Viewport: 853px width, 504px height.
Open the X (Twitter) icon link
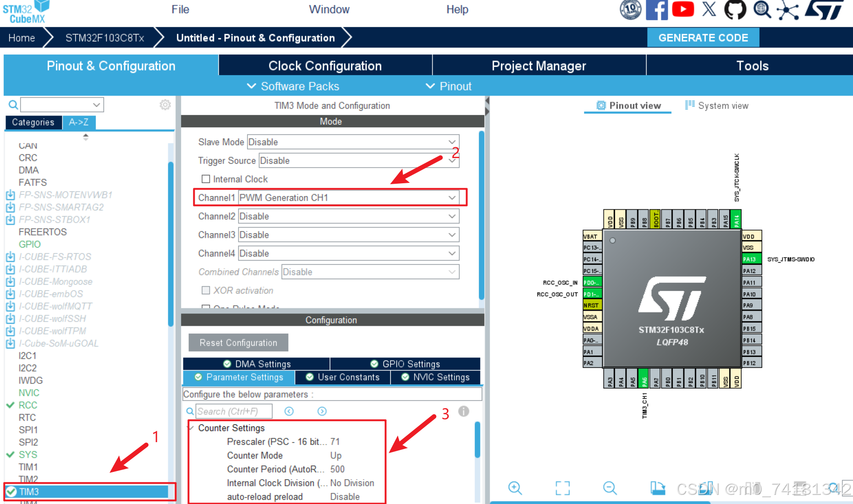(709, 9)
